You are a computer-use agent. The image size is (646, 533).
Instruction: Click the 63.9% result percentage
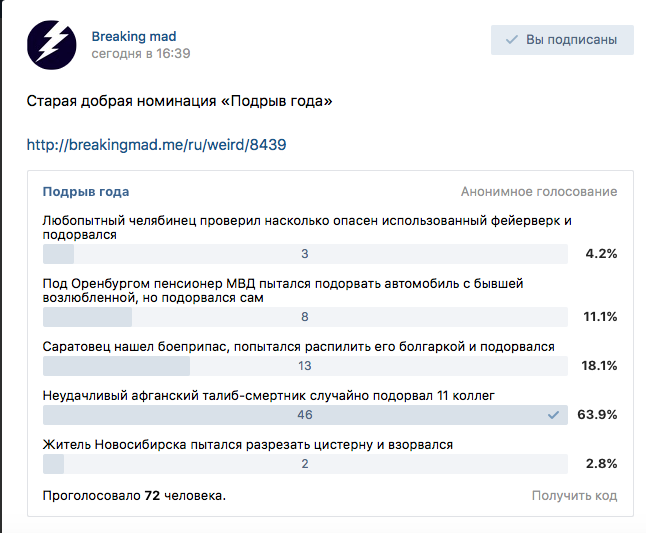pyautogui.click(x=597, y=415)
